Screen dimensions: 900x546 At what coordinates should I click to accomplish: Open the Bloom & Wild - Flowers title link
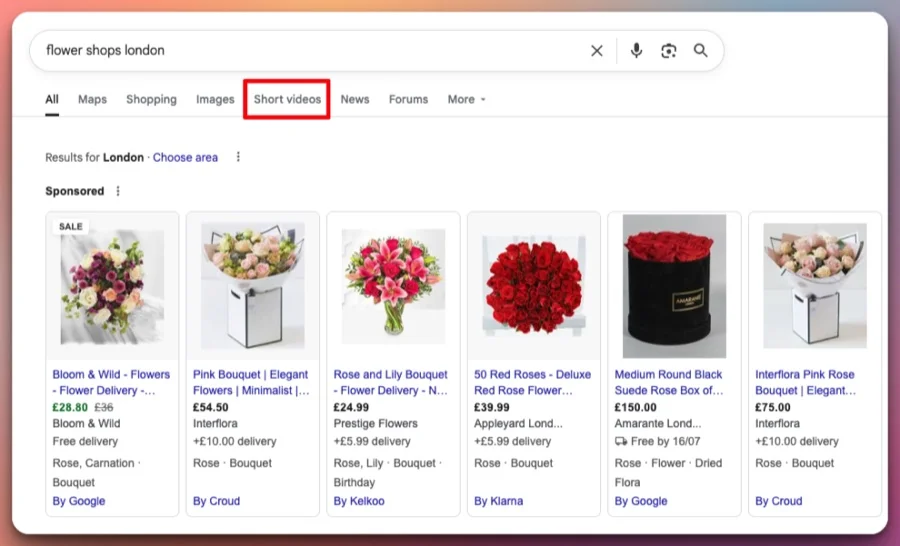pos(111,382)
